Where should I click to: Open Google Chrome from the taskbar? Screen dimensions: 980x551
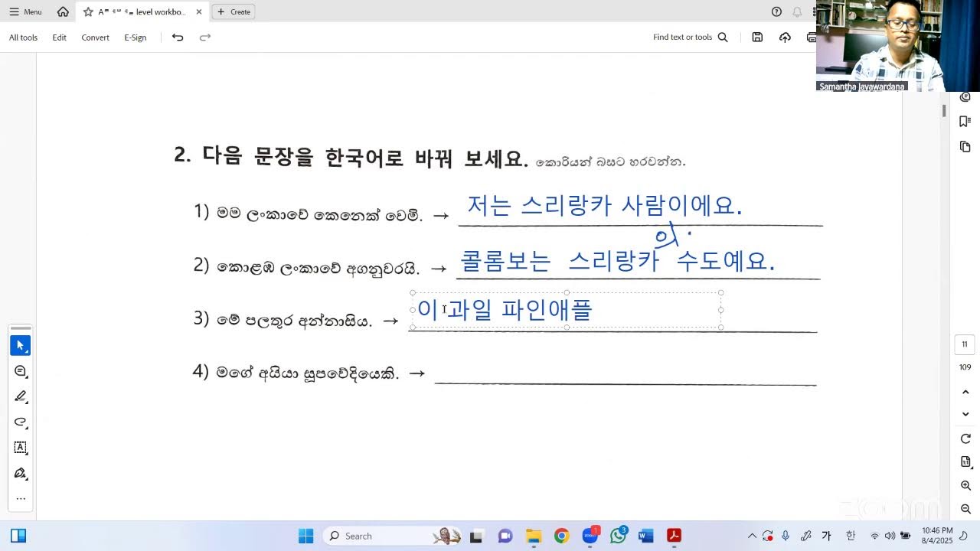click(561, 536)
